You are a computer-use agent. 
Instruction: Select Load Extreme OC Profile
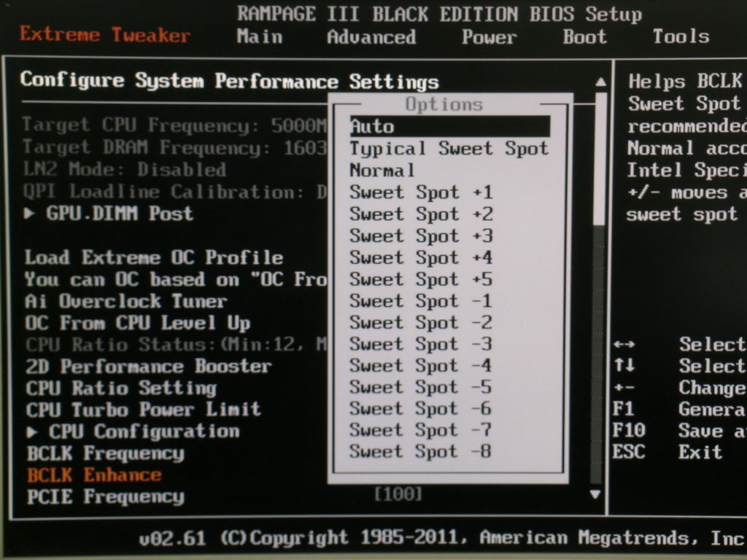(154, 257)
